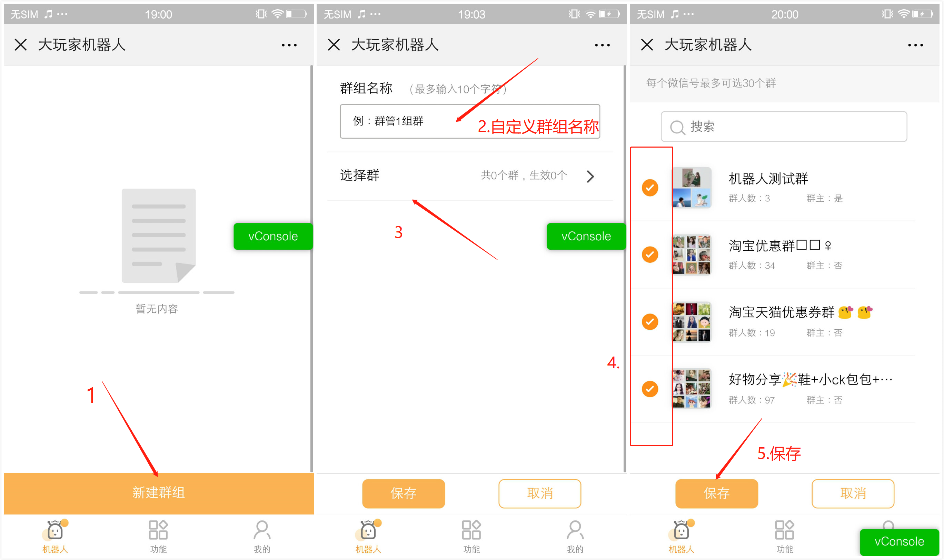The height and width of the screenshot is (560, 944).
Task: Uncheck the 淘宝优惠群 group checkbox
Action: click(x=650, y=254)
